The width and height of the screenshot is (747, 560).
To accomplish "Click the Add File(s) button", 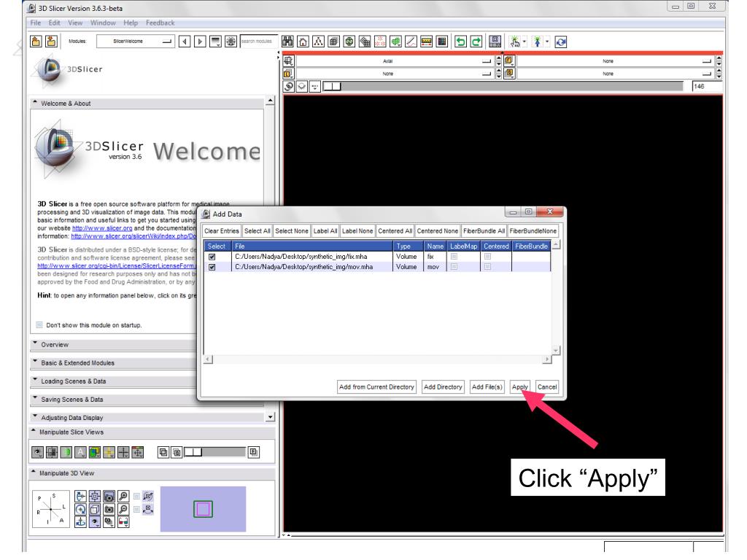I will [x=487, y=386].
